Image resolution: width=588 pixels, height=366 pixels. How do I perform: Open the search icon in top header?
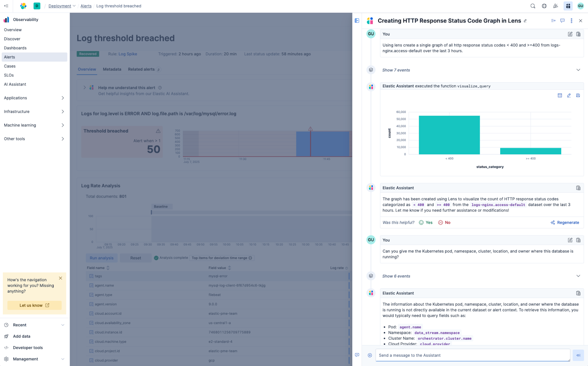click(533, 6)
